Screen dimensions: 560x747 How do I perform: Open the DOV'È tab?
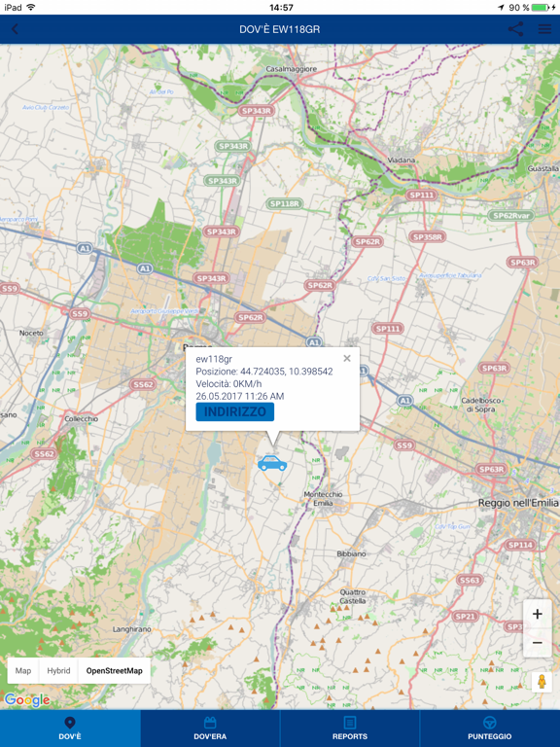point(70,729)
